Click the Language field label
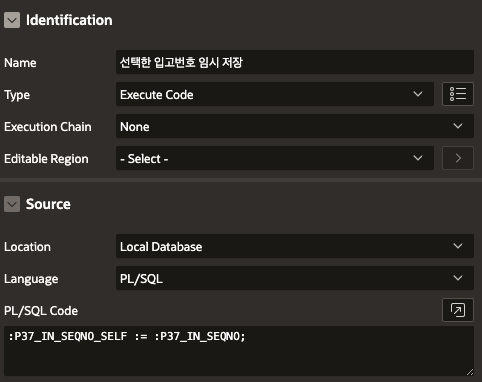The image size is (482, 382). [31, 279]
